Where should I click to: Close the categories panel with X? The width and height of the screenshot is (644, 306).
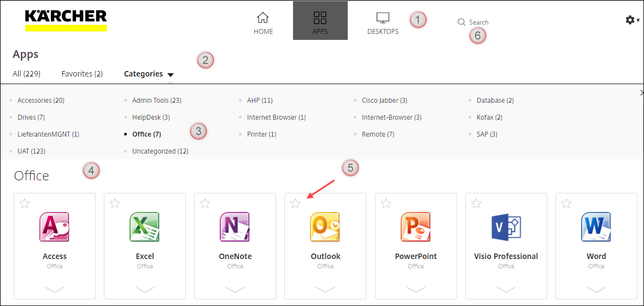[641, 93]
